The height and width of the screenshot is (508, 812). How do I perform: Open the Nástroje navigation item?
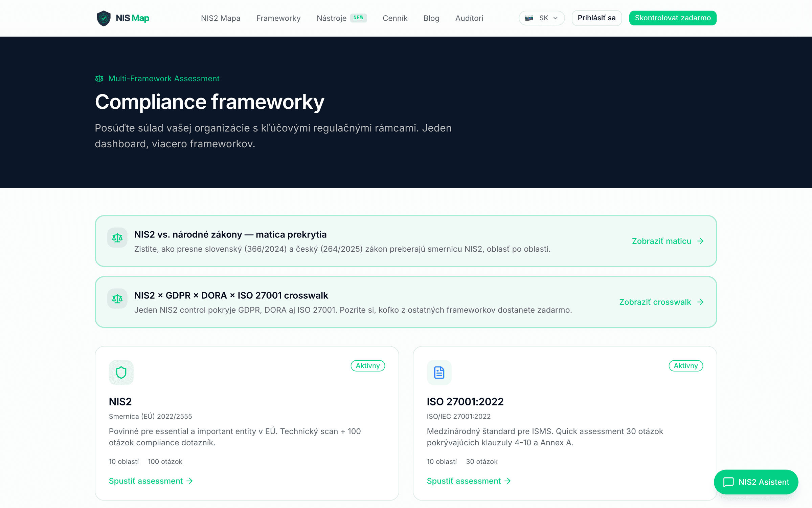point(331,18)
